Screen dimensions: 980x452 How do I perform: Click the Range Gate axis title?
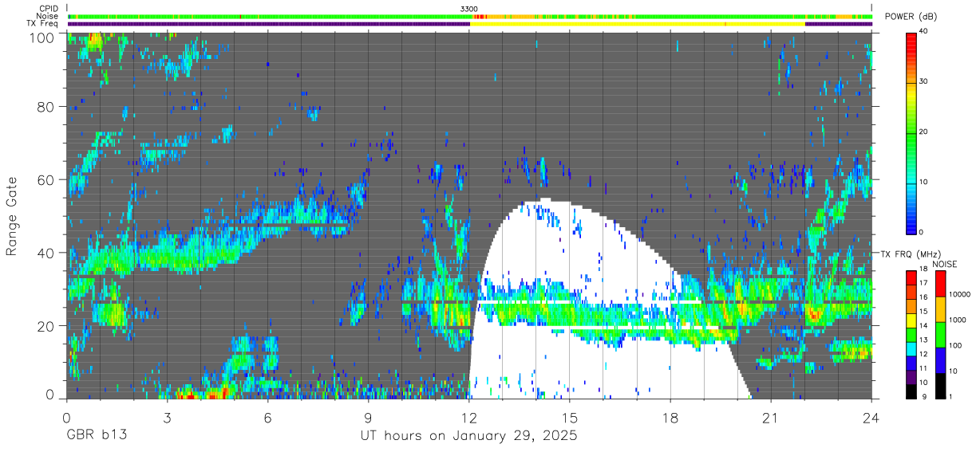[x=12, y=216]
